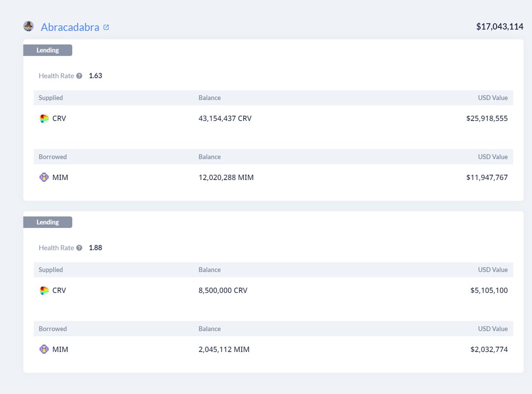Click USD Value header above $25,918,555
This screenshot has width=532, height=394.
[493, 98]
